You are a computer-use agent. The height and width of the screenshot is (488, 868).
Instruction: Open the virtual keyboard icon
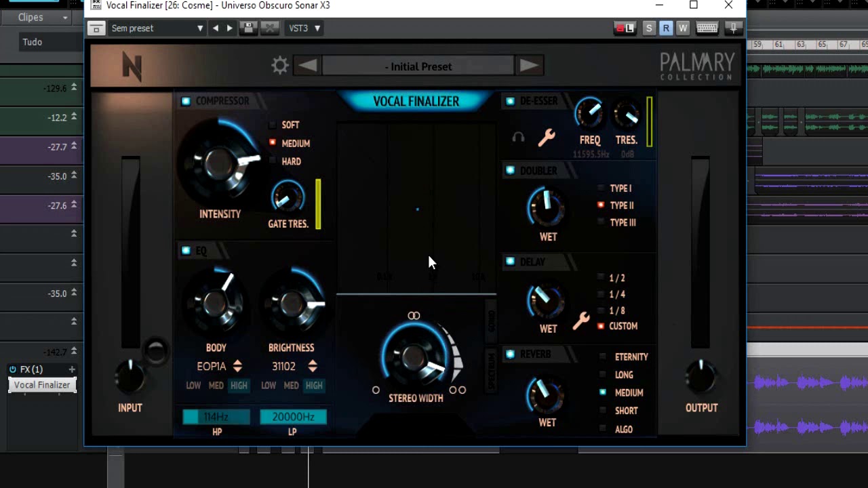click(707, 28)
